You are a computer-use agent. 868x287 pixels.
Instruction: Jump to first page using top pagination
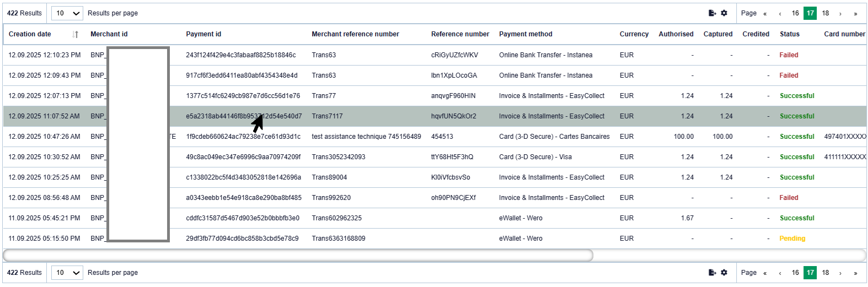(765, 14)
